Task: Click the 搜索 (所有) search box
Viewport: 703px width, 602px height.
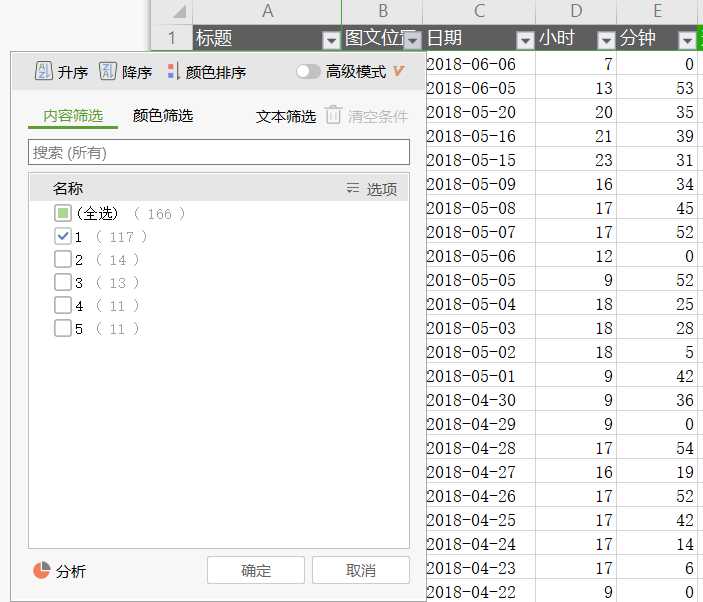Action: [219, 152]
